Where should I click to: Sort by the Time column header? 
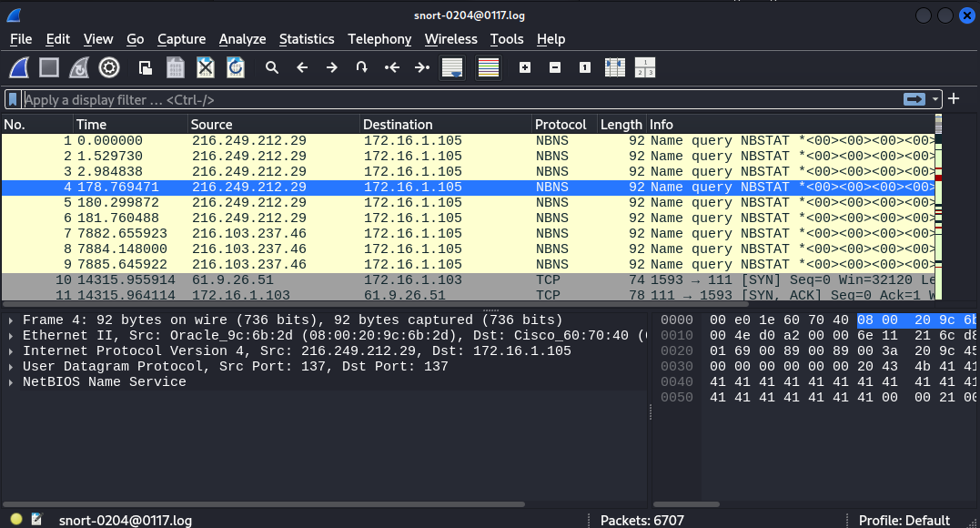pos(130,125)
